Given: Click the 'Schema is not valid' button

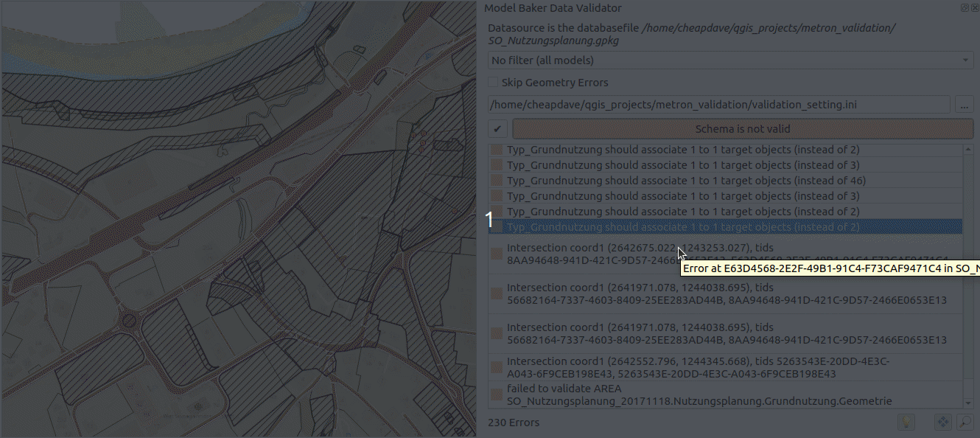Looking at the screenshot, I should point(743,129).
